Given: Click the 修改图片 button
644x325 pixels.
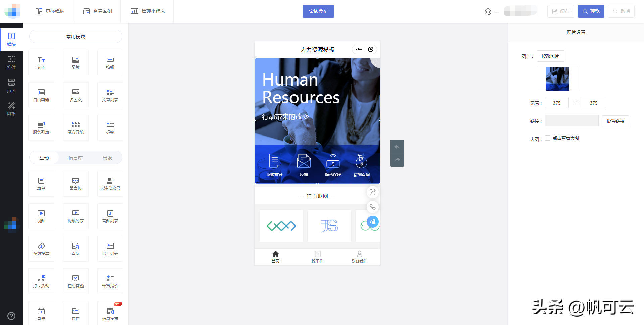Looking at the screenshot, I should click(x=550, y=56).
